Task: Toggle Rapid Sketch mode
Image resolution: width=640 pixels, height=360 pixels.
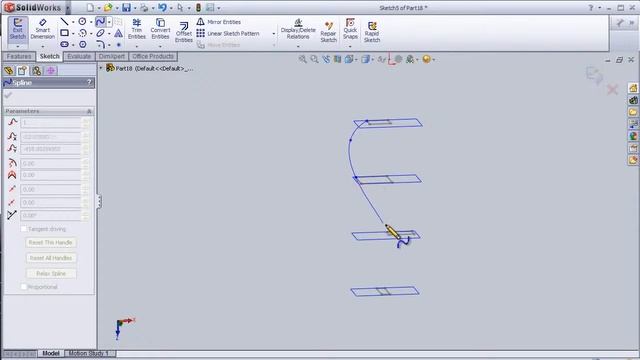Action: (x=372, y=32)
